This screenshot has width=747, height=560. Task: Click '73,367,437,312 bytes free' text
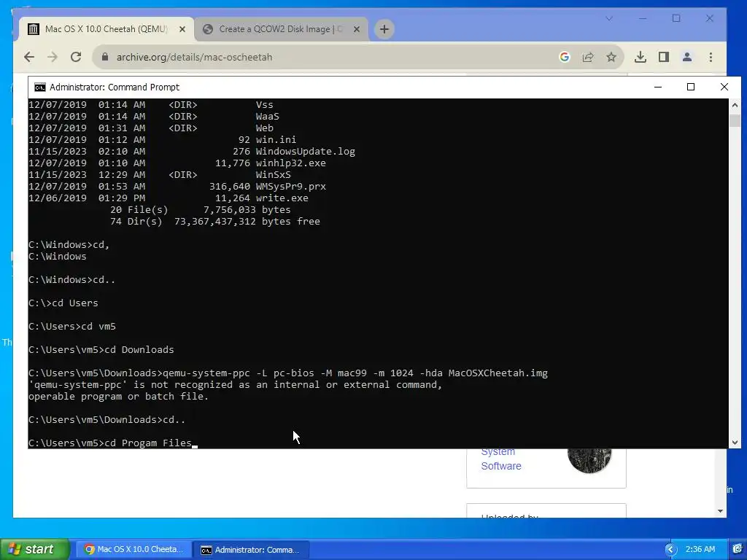[247, 222]
